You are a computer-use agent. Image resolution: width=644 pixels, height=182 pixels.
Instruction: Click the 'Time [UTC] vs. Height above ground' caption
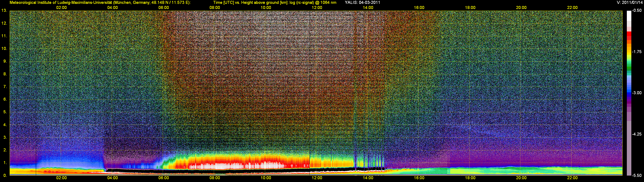tap(275, 3)
